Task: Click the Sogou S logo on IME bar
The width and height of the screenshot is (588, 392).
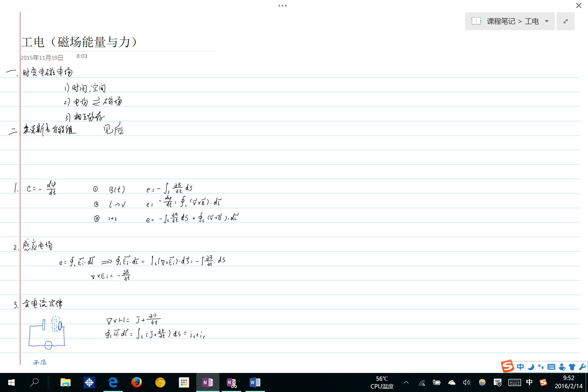Action: (507, 366)
